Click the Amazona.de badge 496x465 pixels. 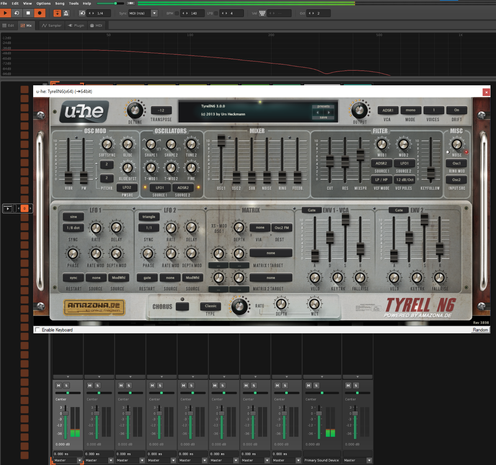tap(94, 307)
